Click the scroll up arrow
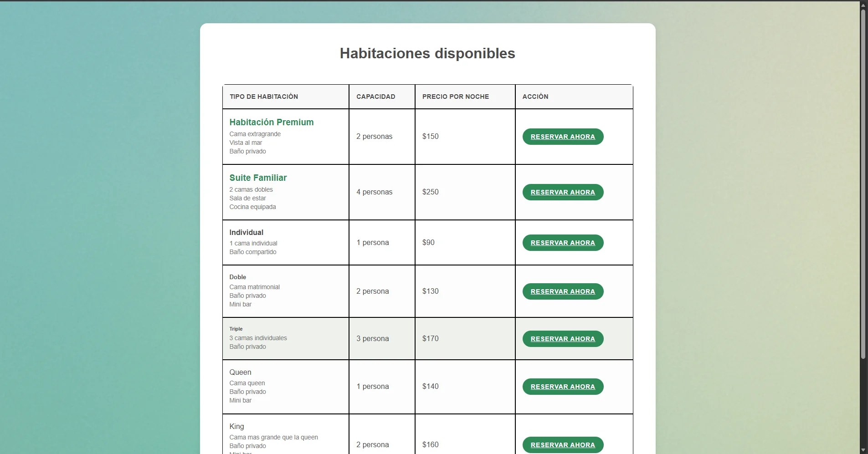The height and width of the screenshot is (454, 868). click(863, 5)
